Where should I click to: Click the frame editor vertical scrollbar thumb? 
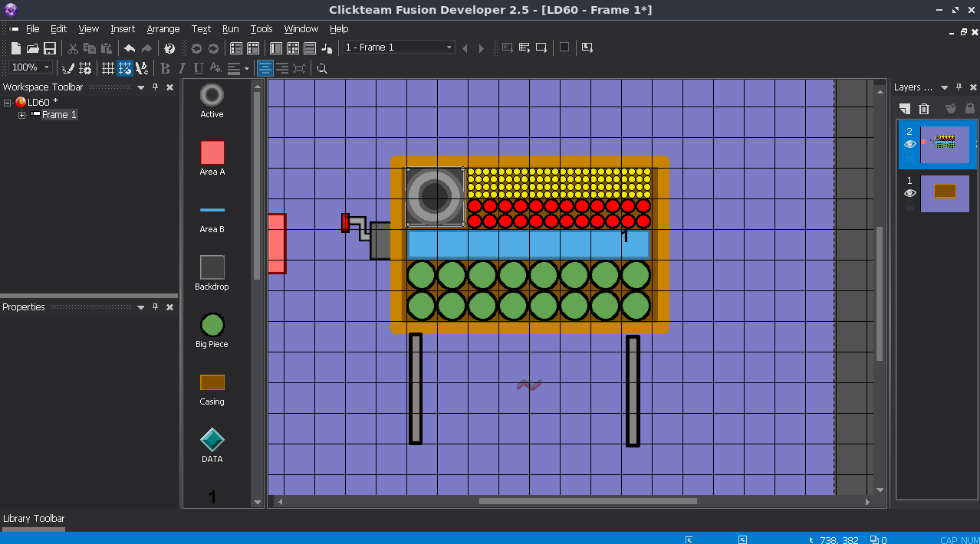coord(880,293)
